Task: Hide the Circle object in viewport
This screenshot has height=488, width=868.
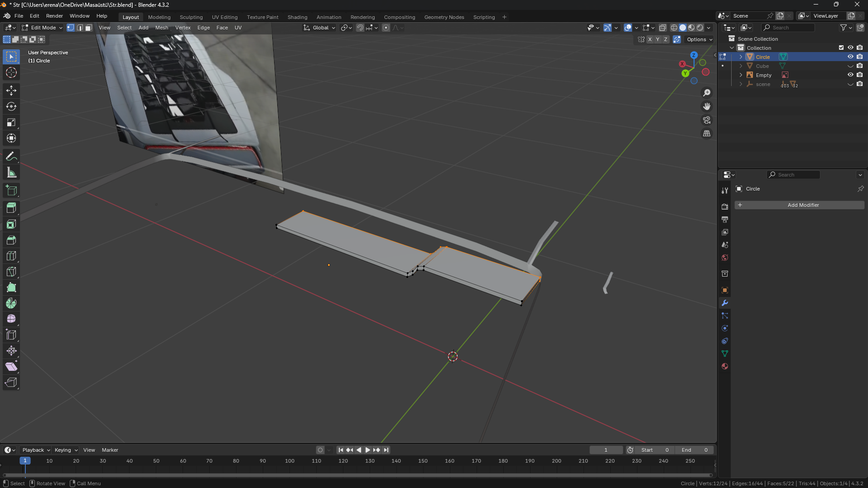Action: pos(850,57)
